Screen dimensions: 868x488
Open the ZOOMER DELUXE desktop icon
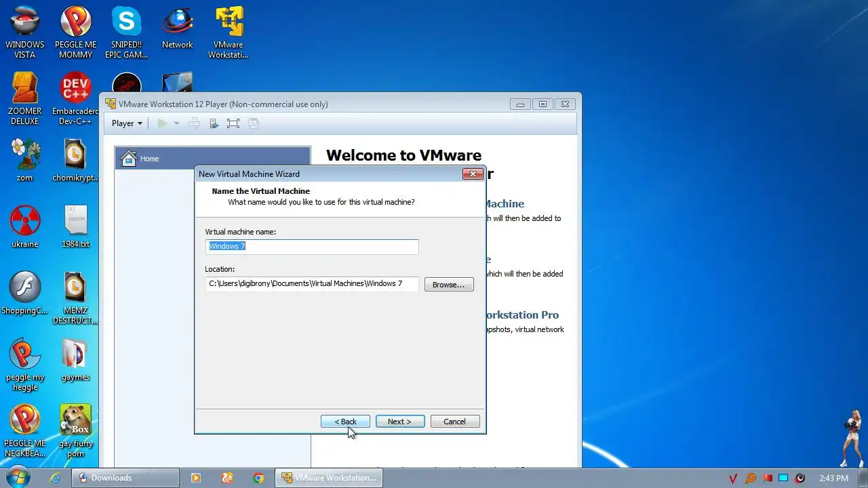[25, 99]
